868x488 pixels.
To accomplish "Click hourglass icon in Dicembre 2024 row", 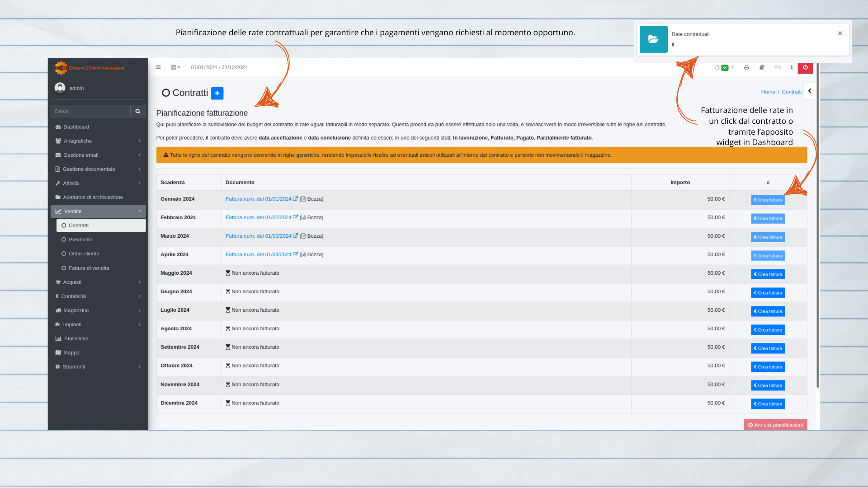I will click(228, 403).
